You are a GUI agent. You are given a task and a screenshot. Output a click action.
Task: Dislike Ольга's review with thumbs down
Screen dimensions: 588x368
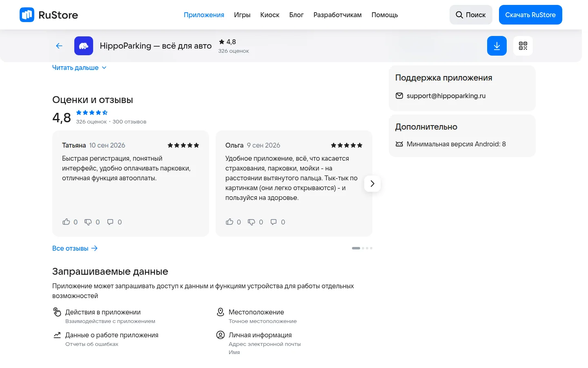point(252,222)
